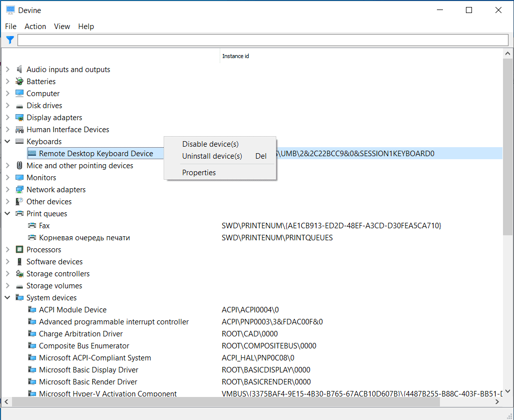Click the Monitors category icon
This screenshot has width=514, height=420.
pos(20,177)
